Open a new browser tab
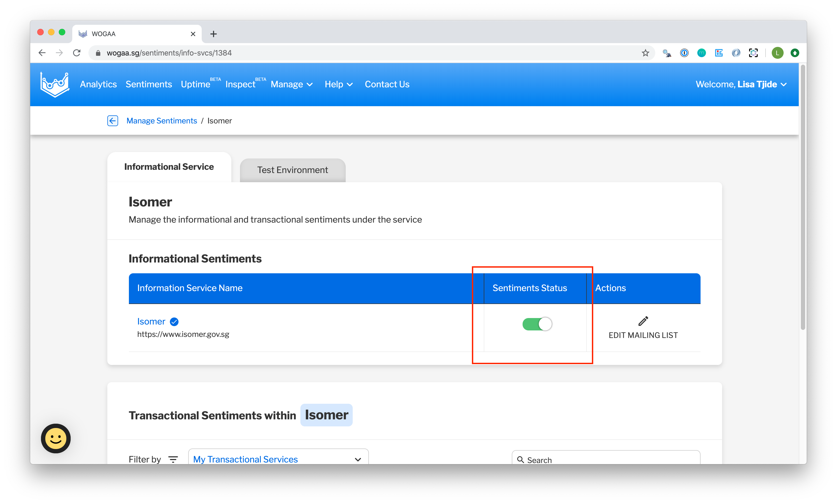This screenshot has height=504, width=837. click(x=213, y=34)
